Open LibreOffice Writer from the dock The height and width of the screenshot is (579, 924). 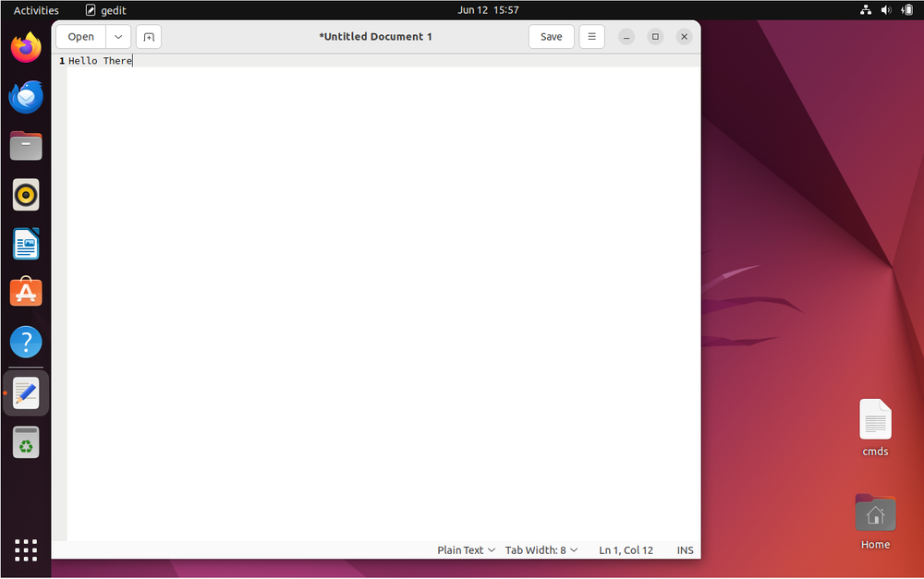point(25,243)
